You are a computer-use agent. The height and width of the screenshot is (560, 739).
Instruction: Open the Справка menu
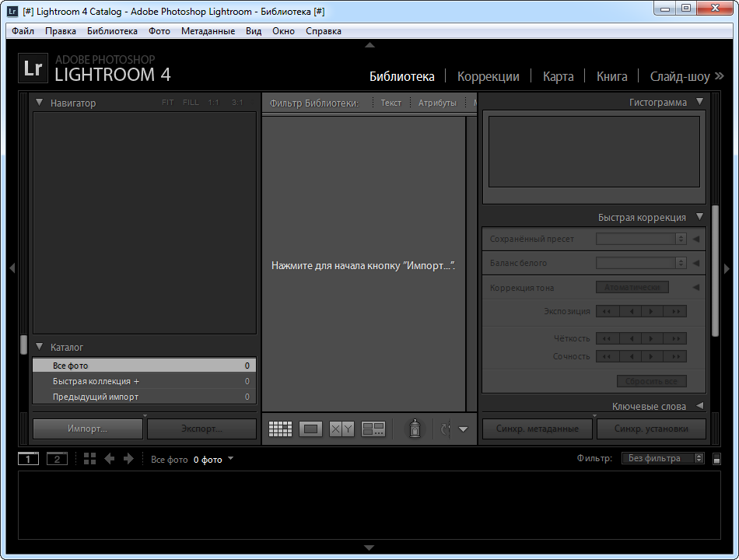coord(324,31)
